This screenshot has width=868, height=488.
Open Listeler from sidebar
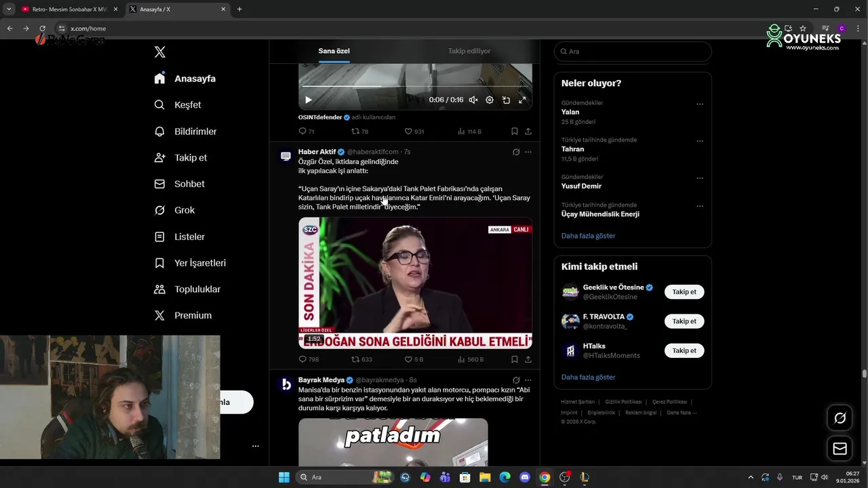pos(180,237)
